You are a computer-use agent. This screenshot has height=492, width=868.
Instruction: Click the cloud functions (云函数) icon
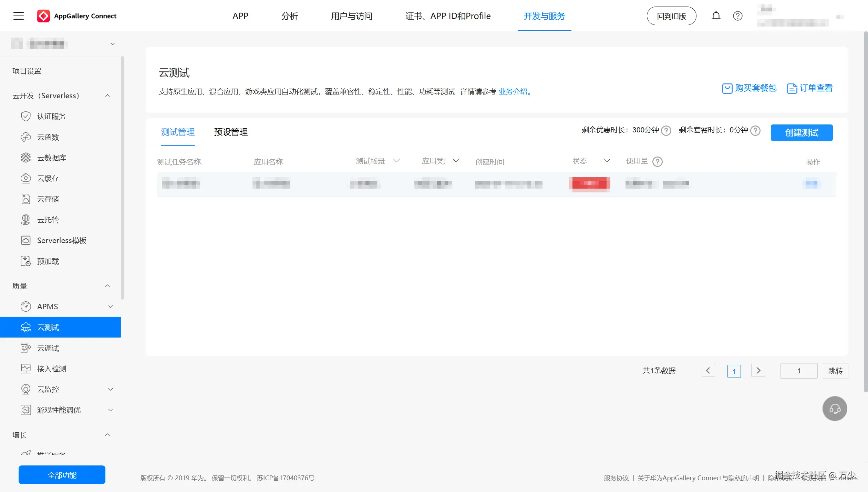tap(26, 137)
